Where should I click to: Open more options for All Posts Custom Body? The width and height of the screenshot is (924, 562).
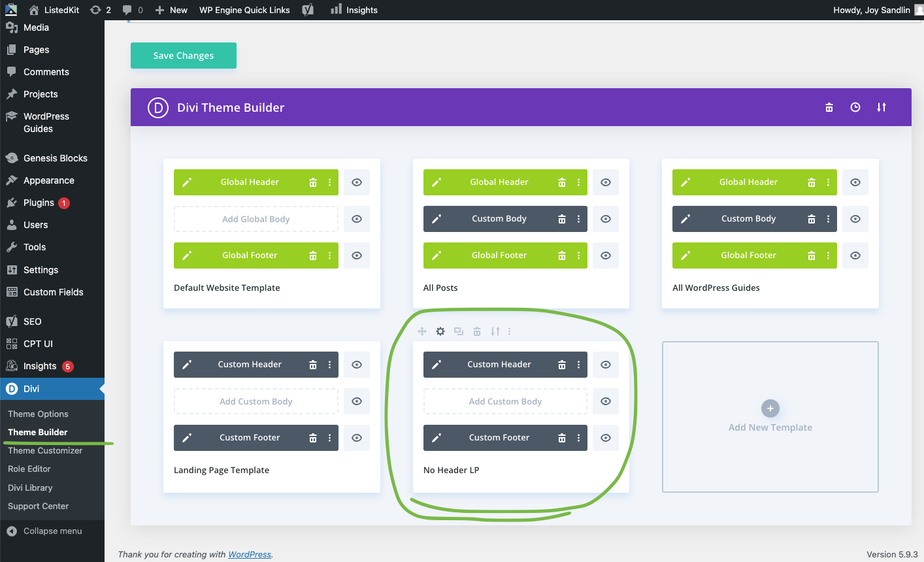point(578,219)
